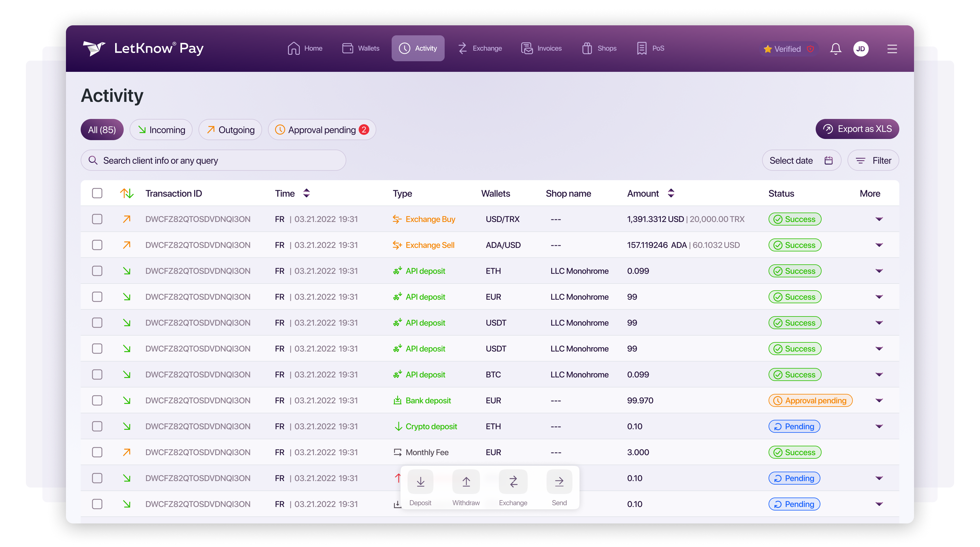Sort by Time column arrows

(306, 193)
